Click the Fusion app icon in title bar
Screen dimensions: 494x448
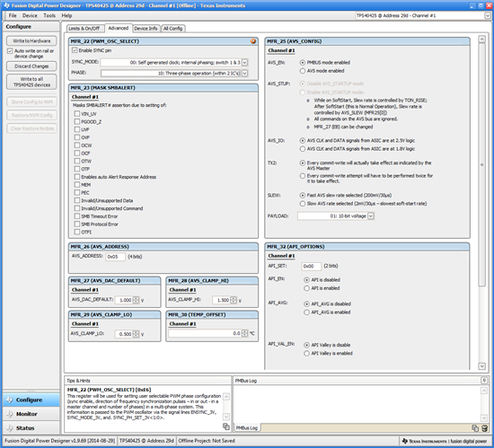pyautogui.click(x=6, y=5)
